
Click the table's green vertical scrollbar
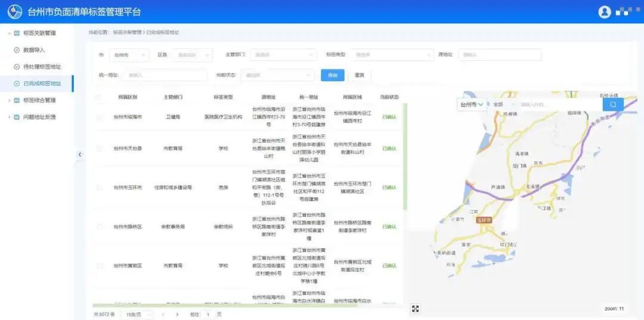point(405,156)
